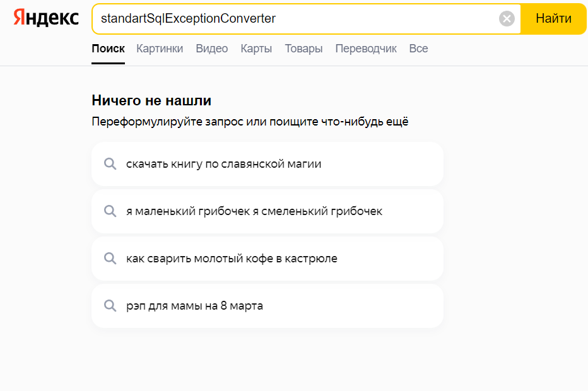Click magnifier icon beside кофе в кастрюле suggestion

point(110,259)
